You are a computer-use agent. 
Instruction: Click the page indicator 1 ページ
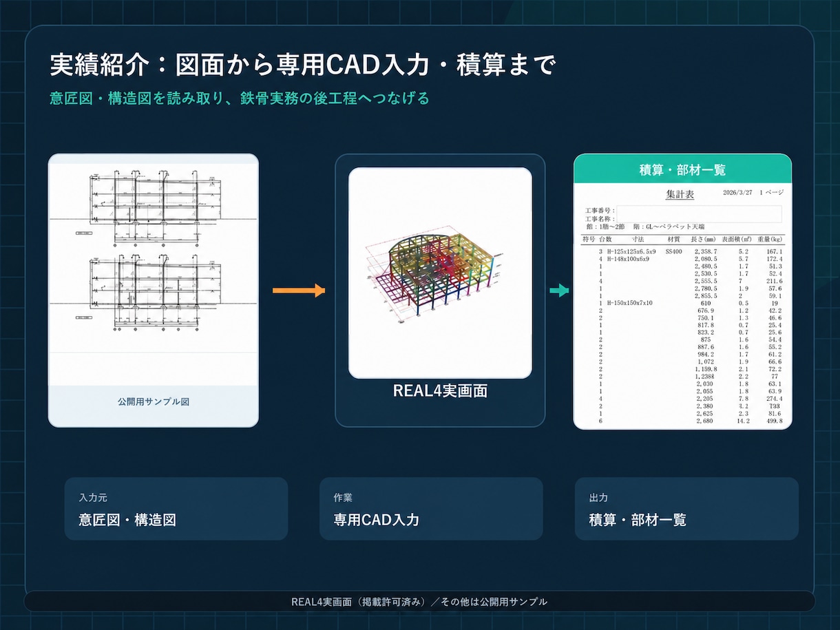pyautogui.click(x=772, y=193)
